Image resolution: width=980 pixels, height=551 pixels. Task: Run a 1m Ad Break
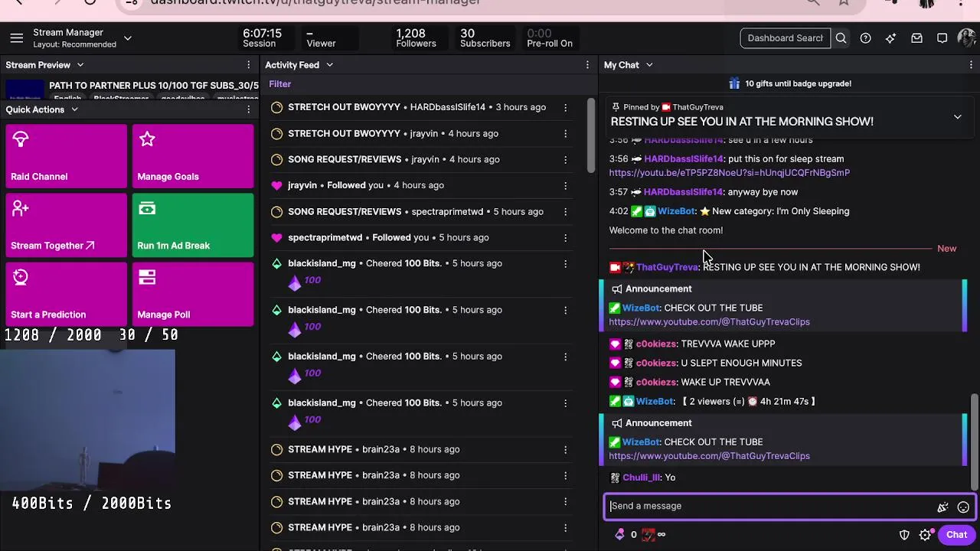point(193,225)
